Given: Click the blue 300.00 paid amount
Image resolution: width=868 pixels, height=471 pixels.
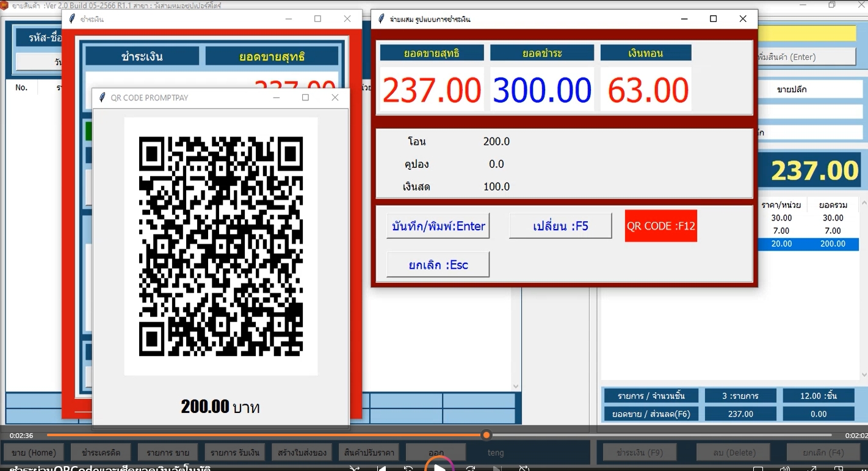Looking at the screenshot, I should 542,90.
